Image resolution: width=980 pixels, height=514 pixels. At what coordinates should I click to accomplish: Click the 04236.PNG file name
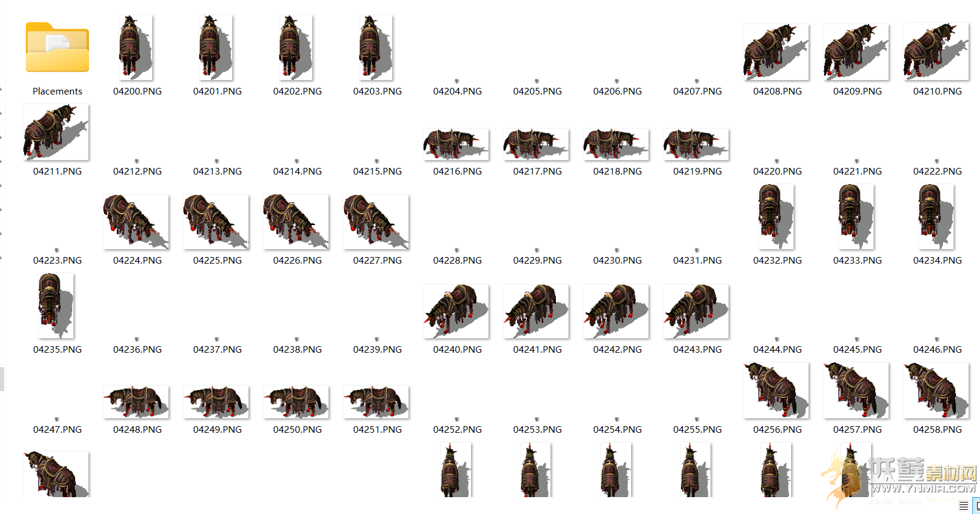point(137,350)
